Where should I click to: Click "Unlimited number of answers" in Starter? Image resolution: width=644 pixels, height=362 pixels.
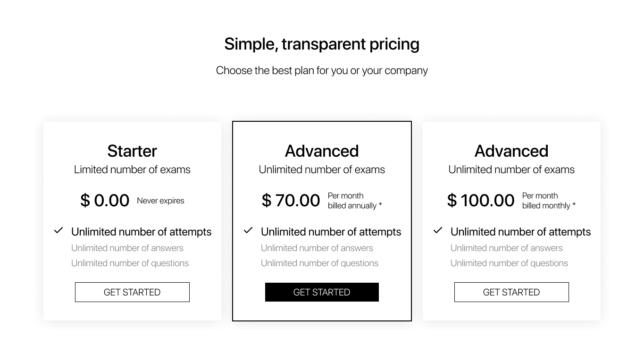coord(127,248)
